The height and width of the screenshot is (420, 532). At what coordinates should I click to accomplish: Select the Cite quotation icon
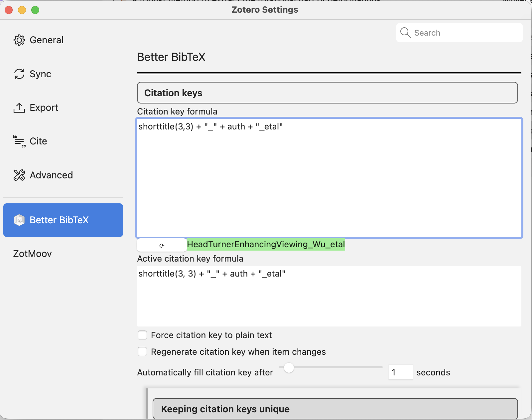[19, 141]
